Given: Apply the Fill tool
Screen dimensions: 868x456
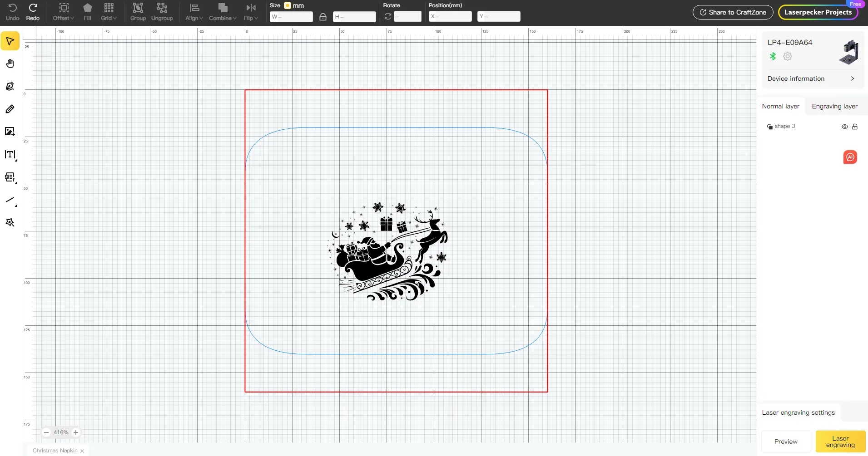Looking at the screenshot, I should pyautogui.click(x=87, y=12).
